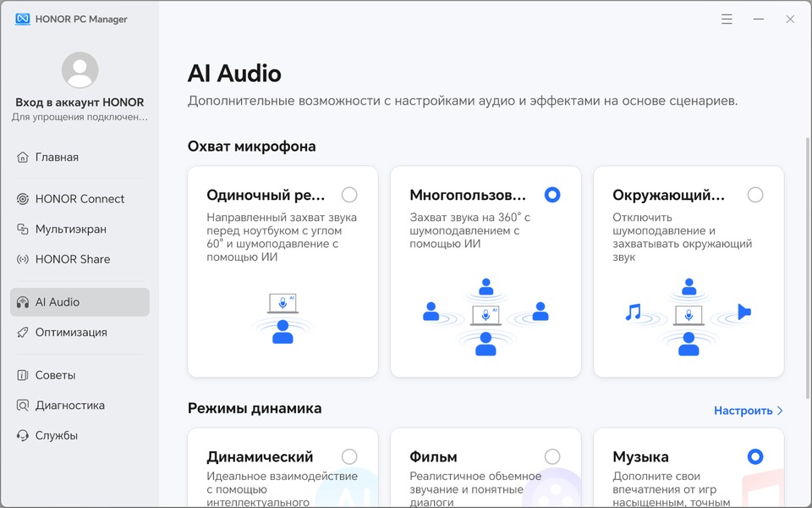Open Диагностика section
812x508 pixels.
(x=80, y=406)
